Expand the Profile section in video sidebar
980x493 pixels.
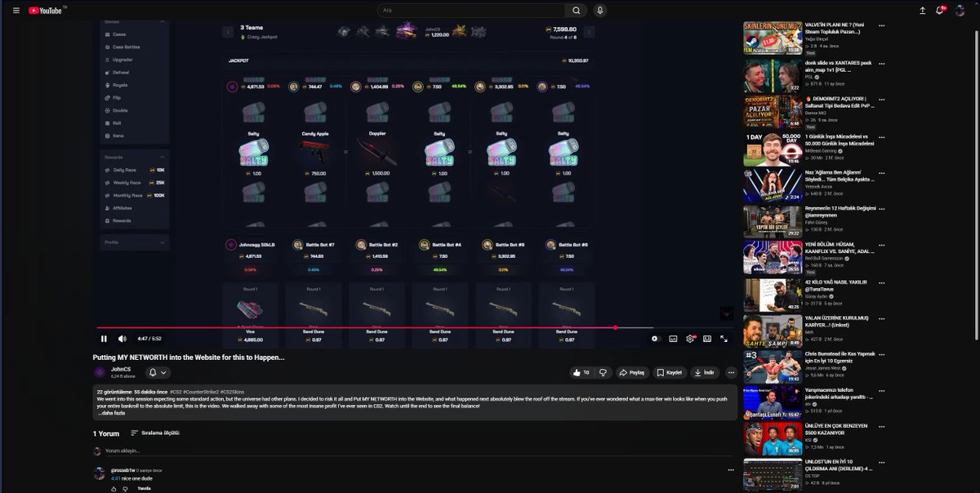tap(162, 242)
